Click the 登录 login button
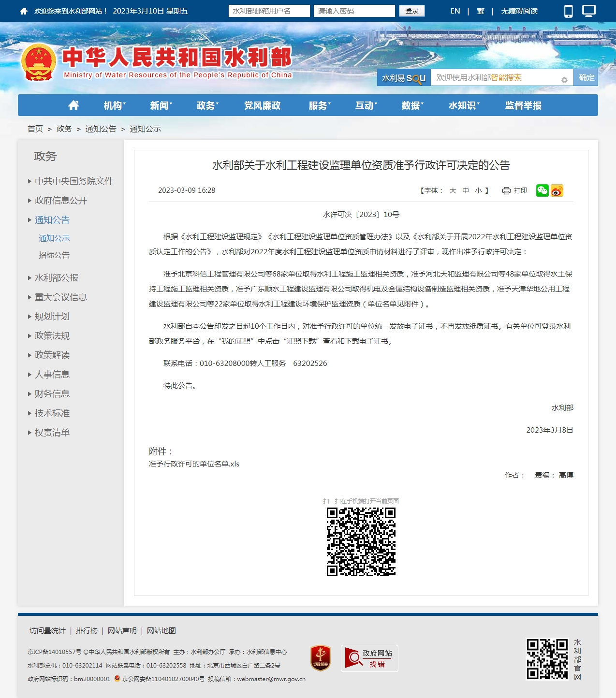The height and width of the screenshot is (698, 616). 412,11
